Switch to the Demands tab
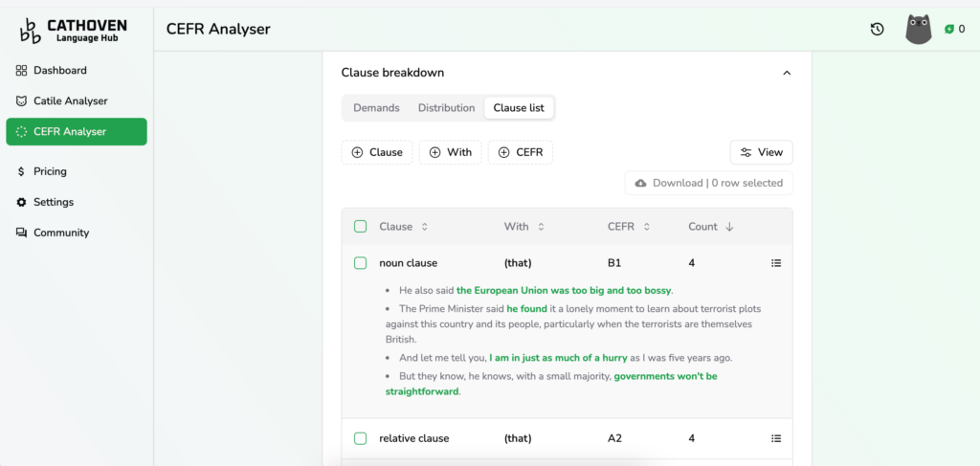980x466 pixels. [x=376, y=107]
